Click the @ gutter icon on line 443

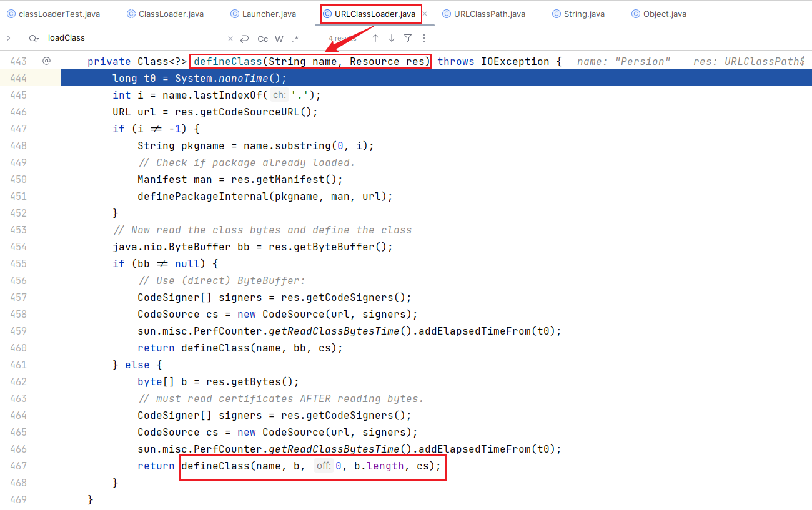point(46,61)
